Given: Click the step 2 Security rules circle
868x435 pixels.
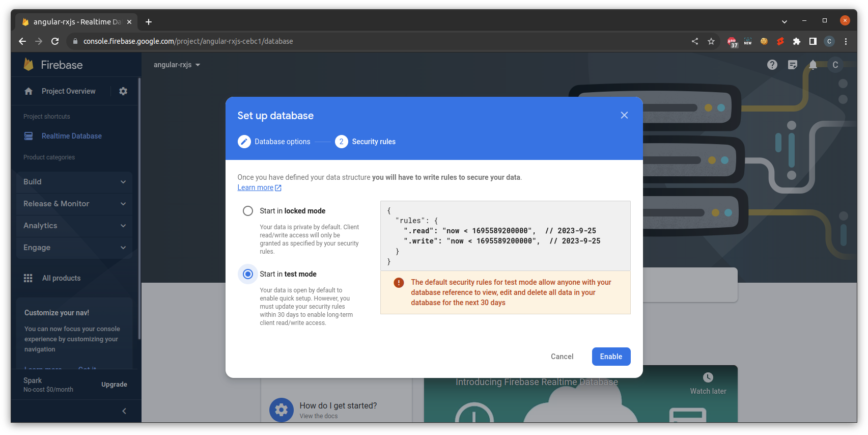Looking at the screenshot, I should [341, 142].
